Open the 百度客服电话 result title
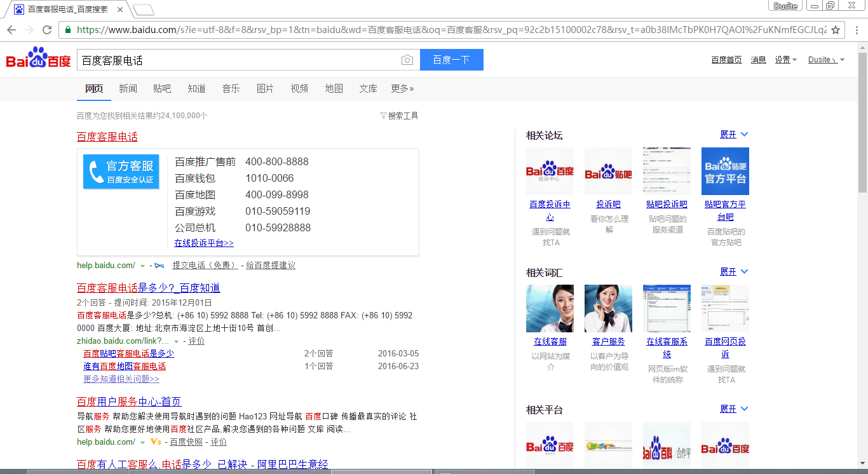 pyautogui.click(x=107, y=137)
